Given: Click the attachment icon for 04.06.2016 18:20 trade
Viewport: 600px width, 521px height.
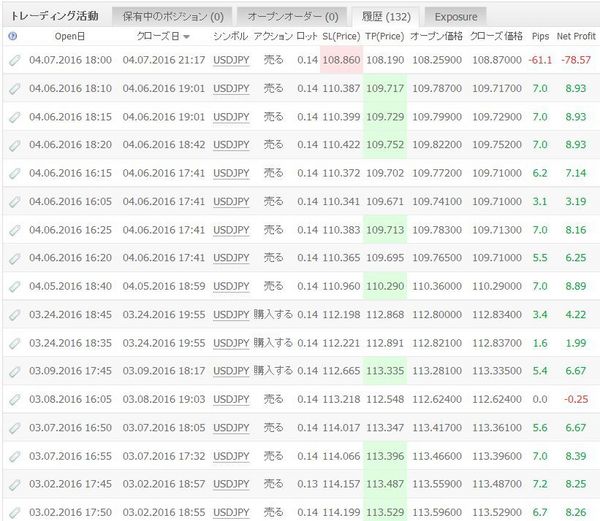Looking at the screenshot, I should tap(15, 145).
